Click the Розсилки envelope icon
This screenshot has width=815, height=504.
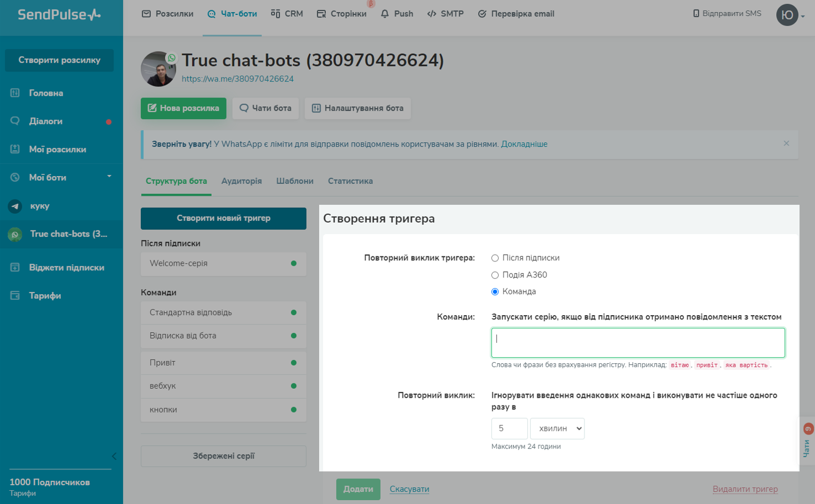point(146,14)
